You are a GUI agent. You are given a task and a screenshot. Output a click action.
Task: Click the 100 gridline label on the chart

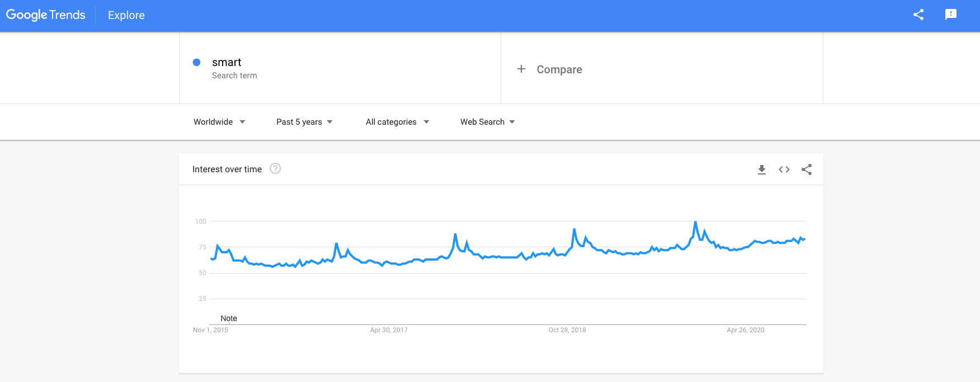point(202,221)
